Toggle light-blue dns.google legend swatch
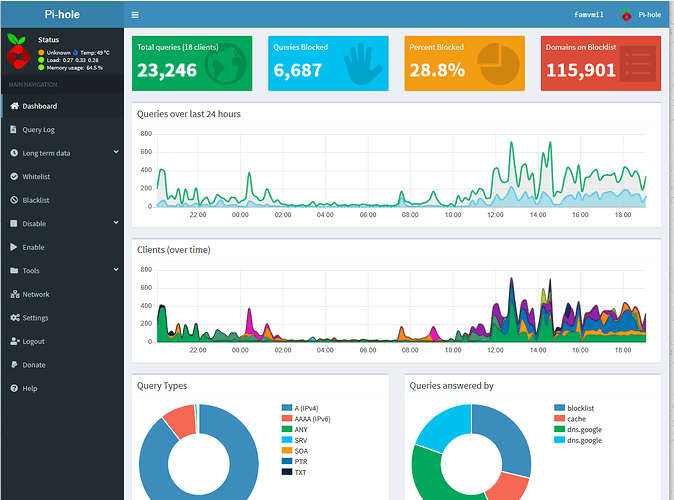Image resolution: width=674 pixels, height=500 pixels. [559, 440]
